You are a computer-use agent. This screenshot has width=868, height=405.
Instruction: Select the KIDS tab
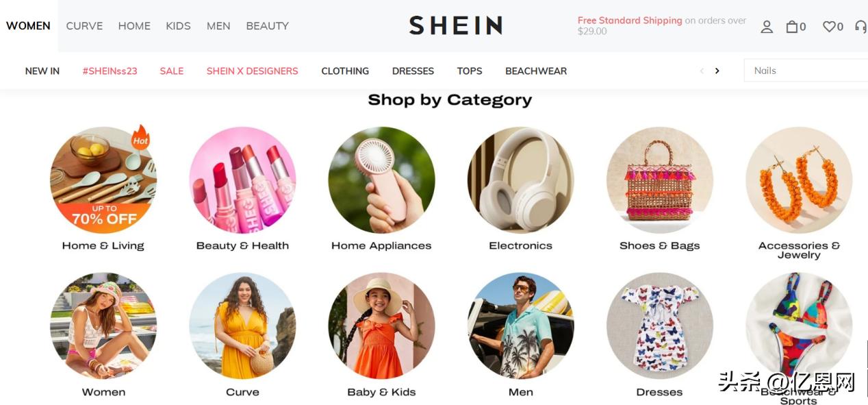[178, 26]
